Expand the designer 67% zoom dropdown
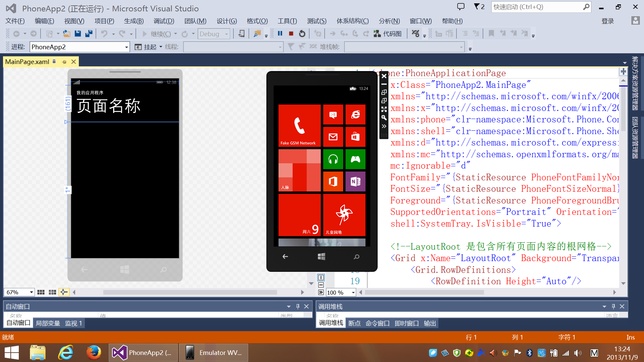 click(x=31, y=292)
